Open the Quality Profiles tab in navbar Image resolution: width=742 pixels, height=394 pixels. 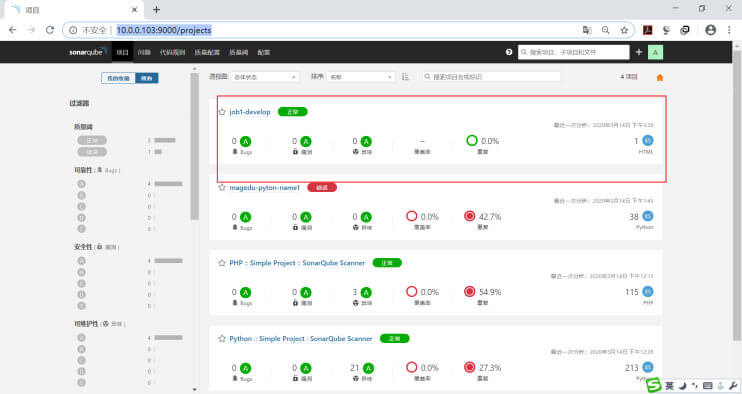[x=207, y=52]
